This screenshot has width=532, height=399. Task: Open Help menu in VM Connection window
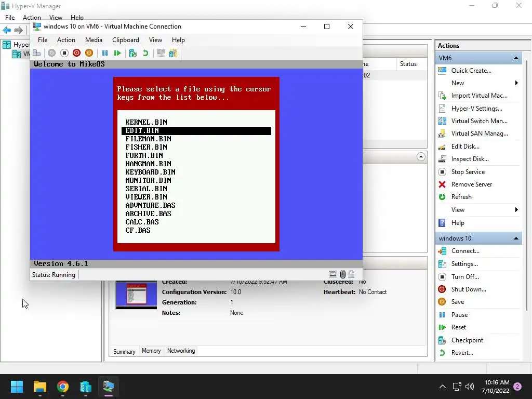(178, 40)
